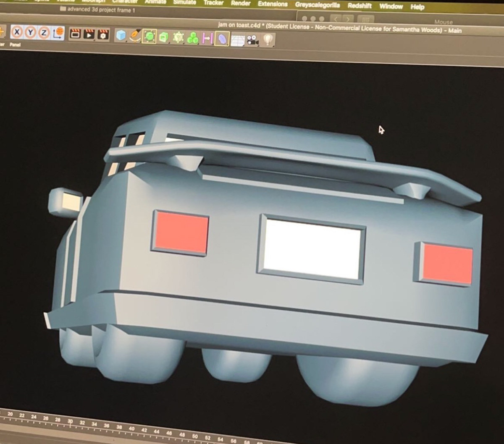Viewport: 504px width, 444px height.
Task: Click frame 40 on the timeline ruler
Action: click(x=131, y=428)
